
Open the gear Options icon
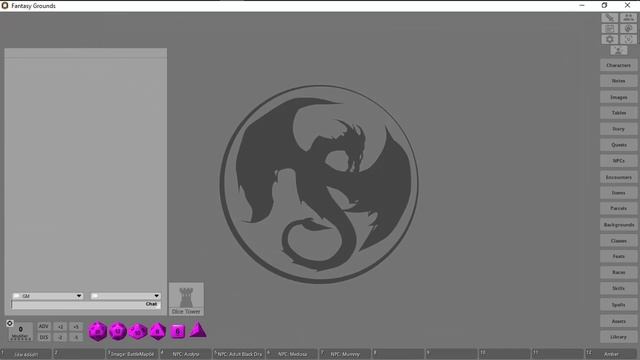(x=610, y=39)
